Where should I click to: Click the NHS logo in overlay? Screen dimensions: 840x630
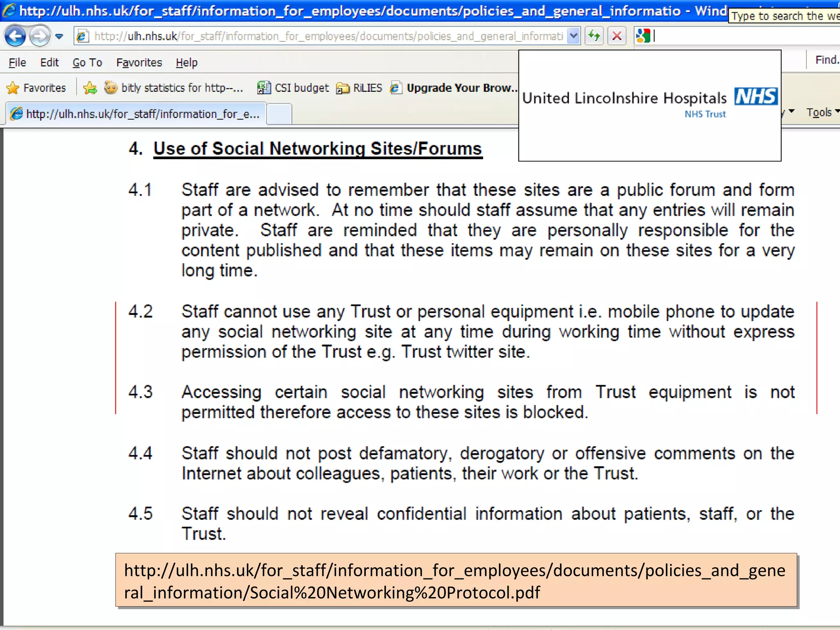click(x=755, y=97)
